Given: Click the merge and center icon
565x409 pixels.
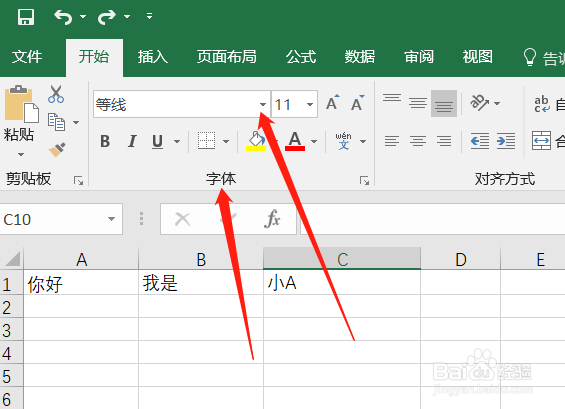Looking at the screenshot, I should (541, 141).
